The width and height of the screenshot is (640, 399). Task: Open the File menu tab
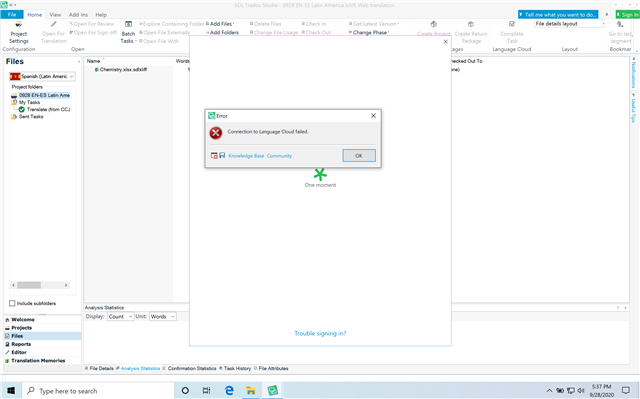(x=12, y=15)
